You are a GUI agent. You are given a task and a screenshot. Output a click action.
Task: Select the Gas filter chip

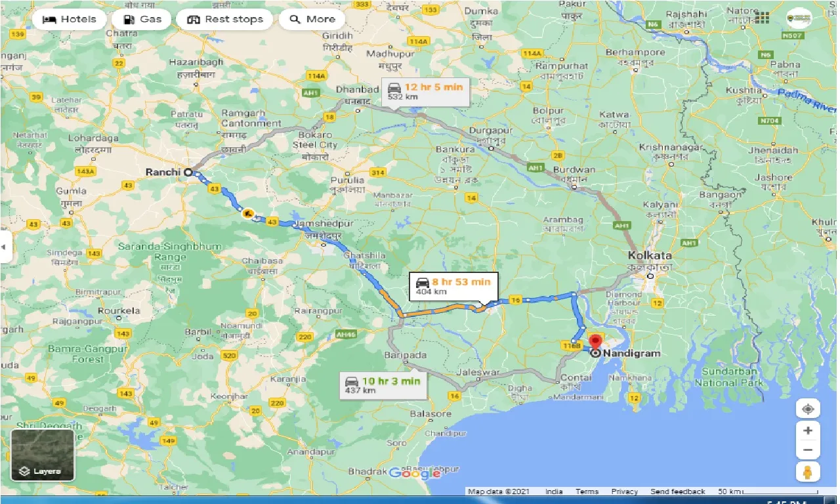coord(142,19)
